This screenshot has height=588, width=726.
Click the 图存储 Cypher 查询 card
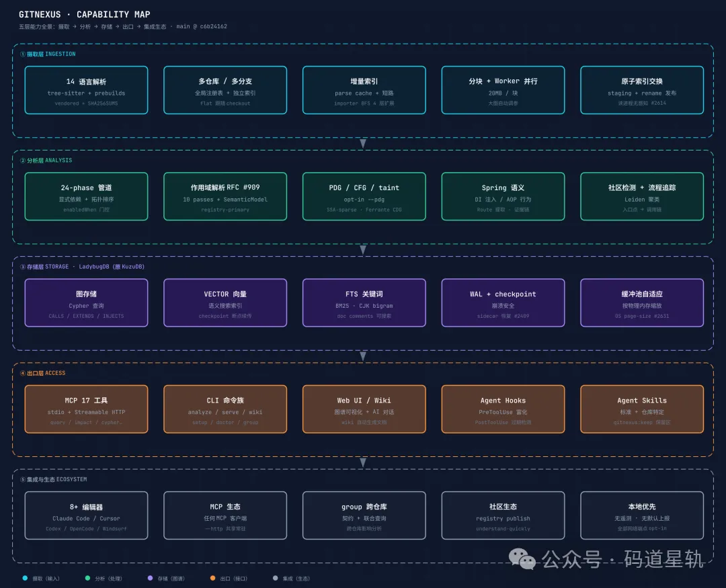(86, 303)
